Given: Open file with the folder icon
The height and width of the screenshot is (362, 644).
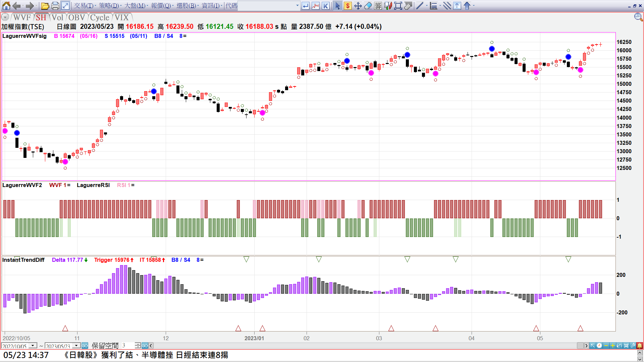Looking at the screenshot, I should [45, 6].
